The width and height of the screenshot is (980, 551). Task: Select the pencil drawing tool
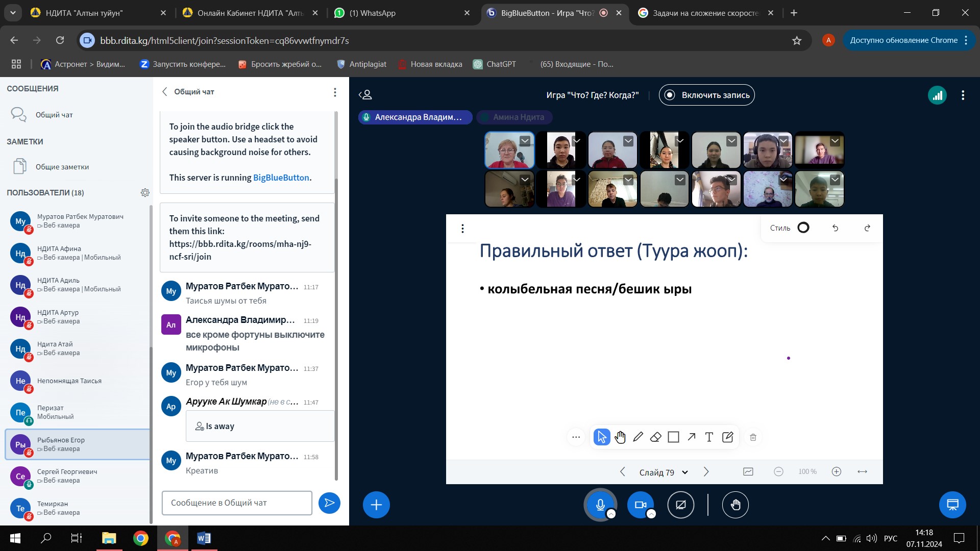(638, 437)
